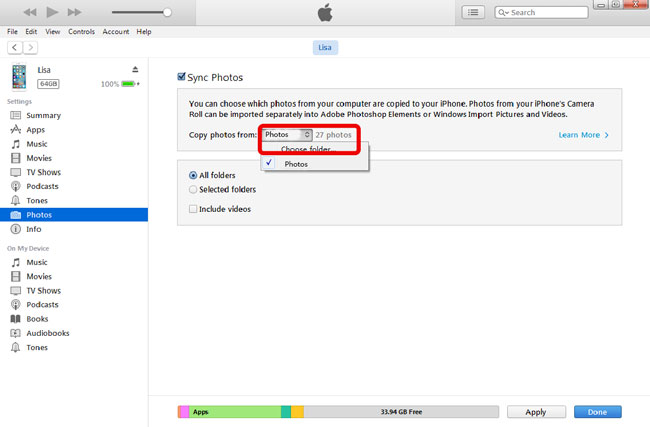
Task: Click the 64GB capacity label
Action: click(x=49, y=84)
